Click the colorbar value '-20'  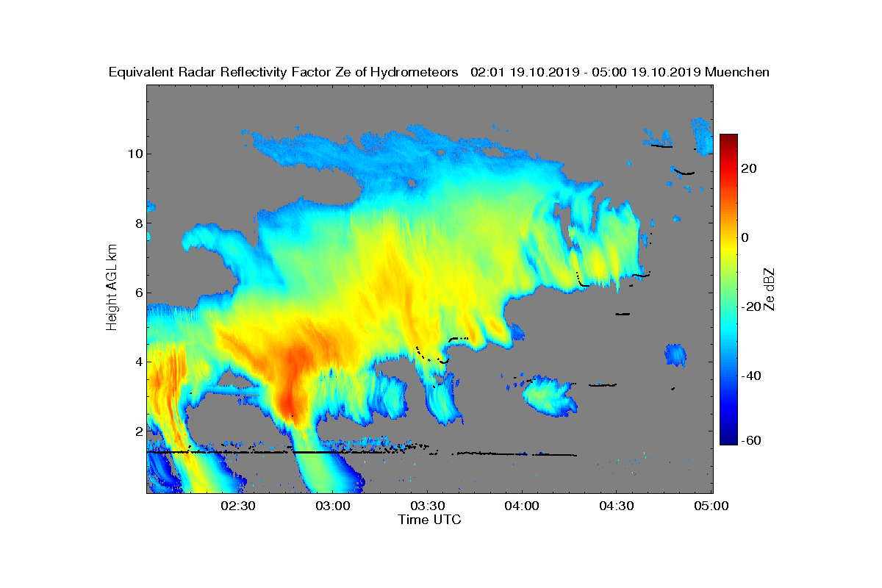click(753, 306)
